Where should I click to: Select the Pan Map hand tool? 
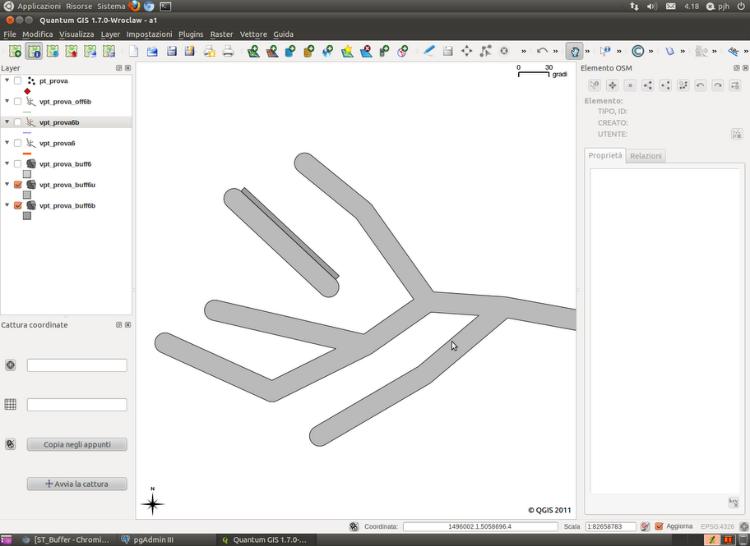pos(575,51)
